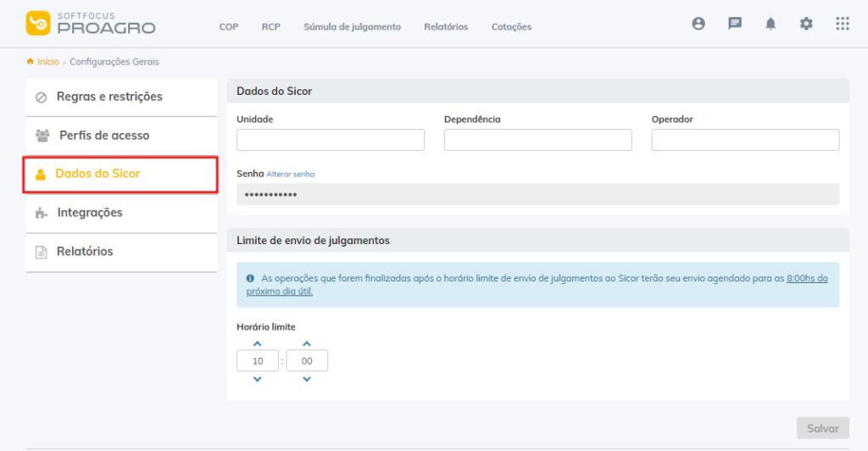Viewport: 868px width, 451px height.
Task: Switch to Integrações sidebar tab
Action: pyautogui.click(x=90, y=213)
